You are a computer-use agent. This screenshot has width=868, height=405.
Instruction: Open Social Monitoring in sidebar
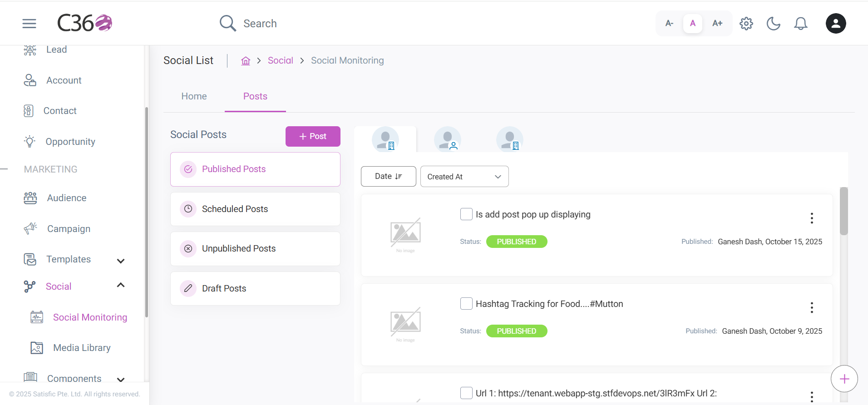point(90,317)
